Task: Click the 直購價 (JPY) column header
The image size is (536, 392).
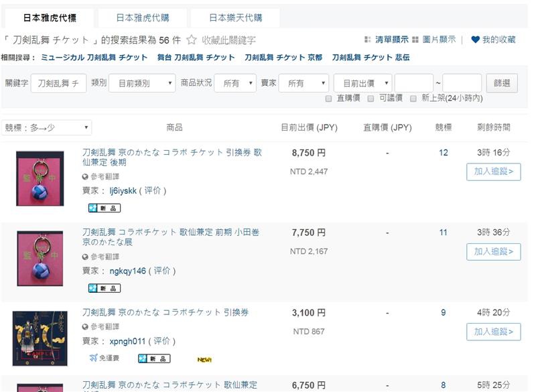Action: pyautogui.click(x=387, y=127)
